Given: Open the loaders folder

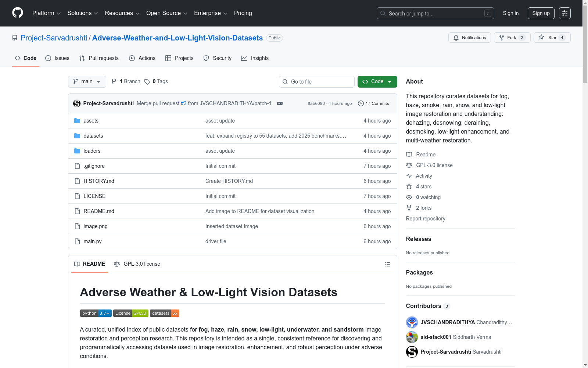Looking at the screenshot, I should (x=92, y=151).
